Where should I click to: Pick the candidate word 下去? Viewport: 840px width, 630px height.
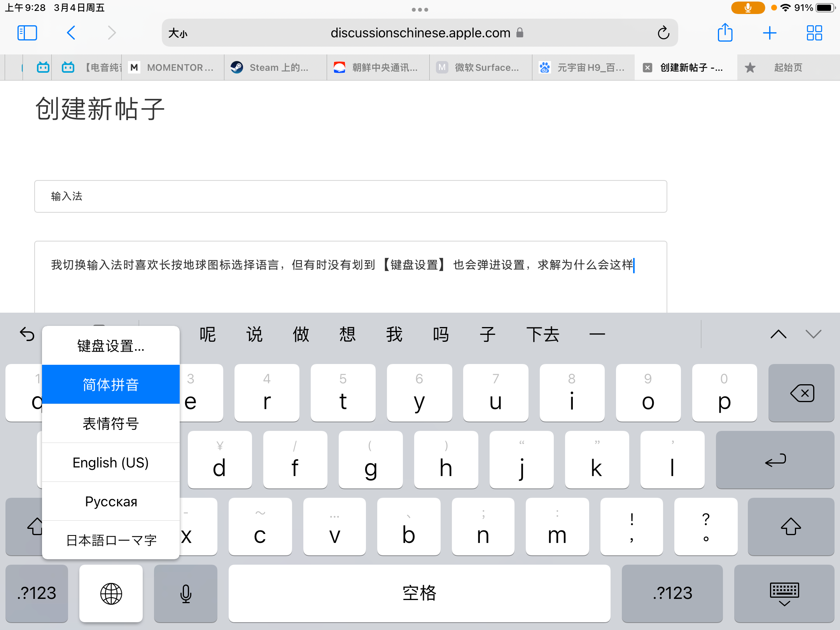click(542, 334)
